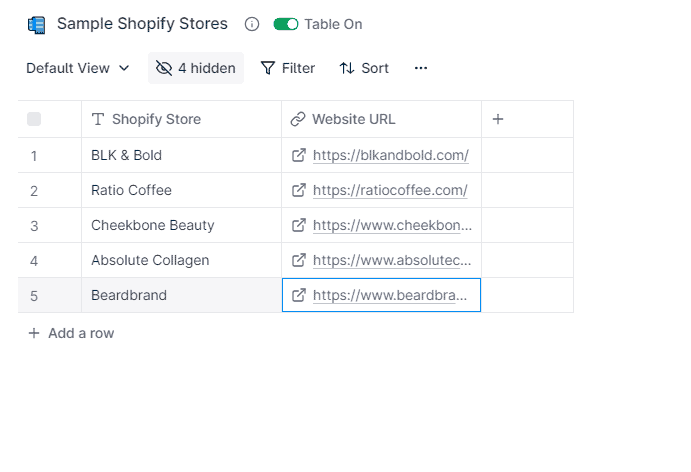Image resolution: width=691 pixels, height=472 pixels.
Task: Click Add a row button
Action: click(x=71, y=333)
